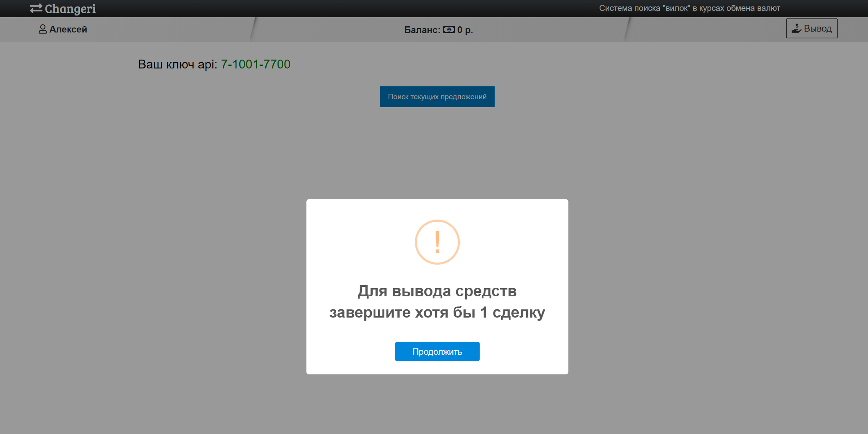Click the exchange arrows logo icon
868x434 pixels.
coord(36,8)
